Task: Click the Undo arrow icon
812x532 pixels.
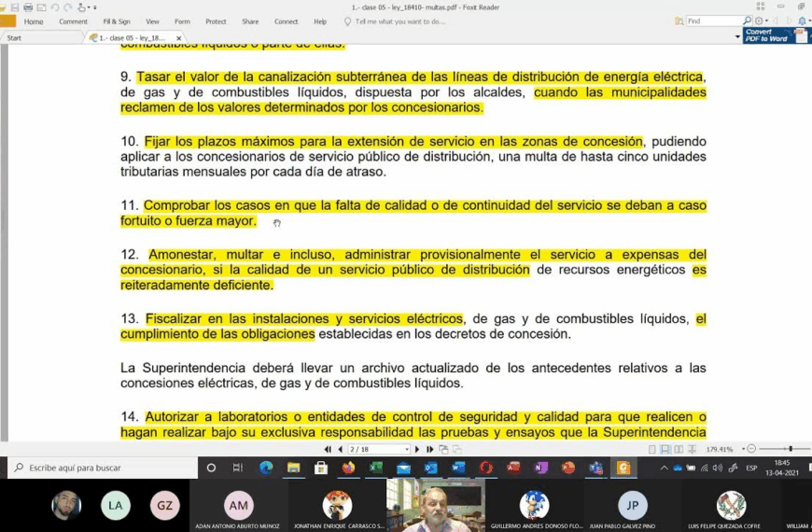Action: [x=54, y=7]
